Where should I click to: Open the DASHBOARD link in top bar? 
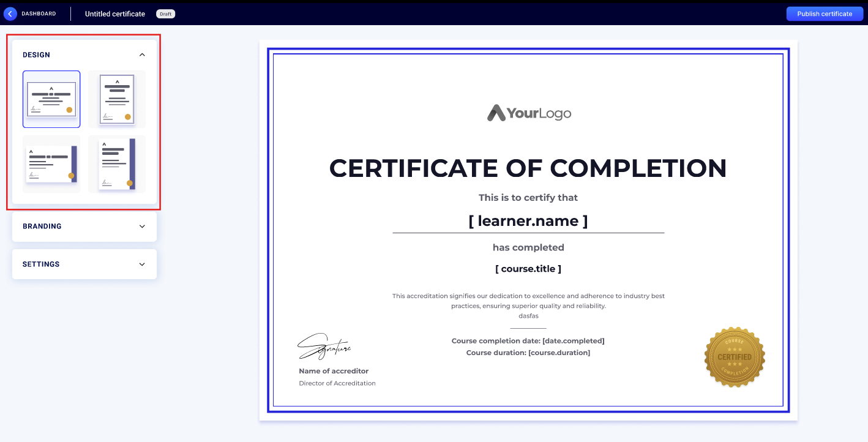(39, 13)
